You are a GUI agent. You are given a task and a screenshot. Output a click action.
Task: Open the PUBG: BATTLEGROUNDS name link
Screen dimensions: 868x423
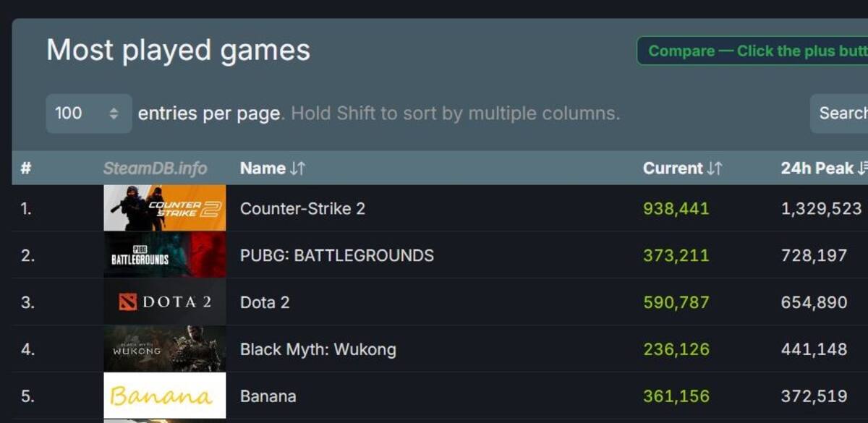[x=337, y=255]
